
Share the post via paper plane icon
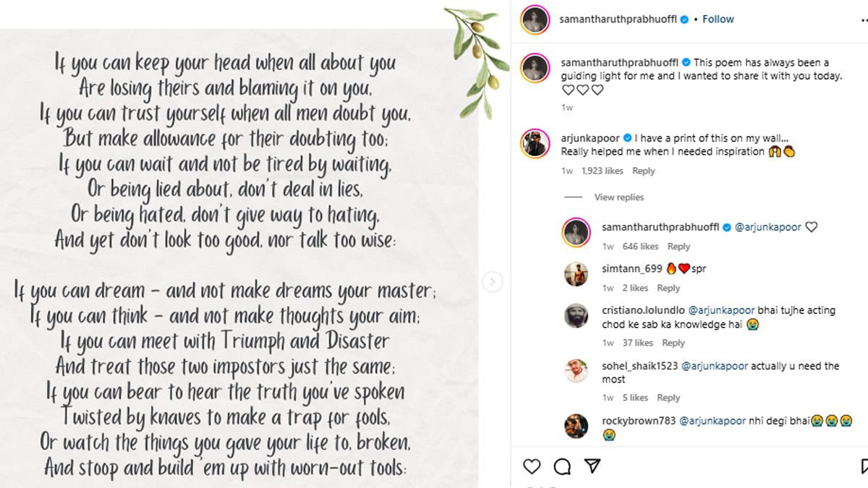[x=592, y=466]
